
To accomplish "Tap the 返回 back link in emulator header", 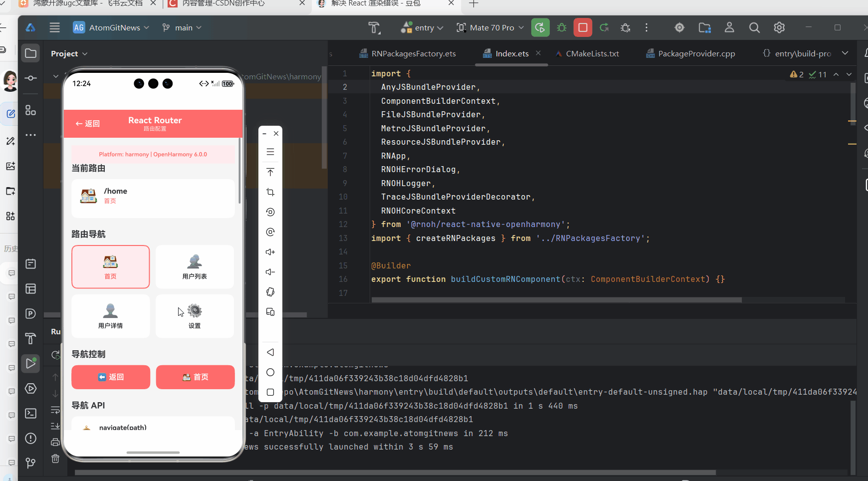I will 88,124.
